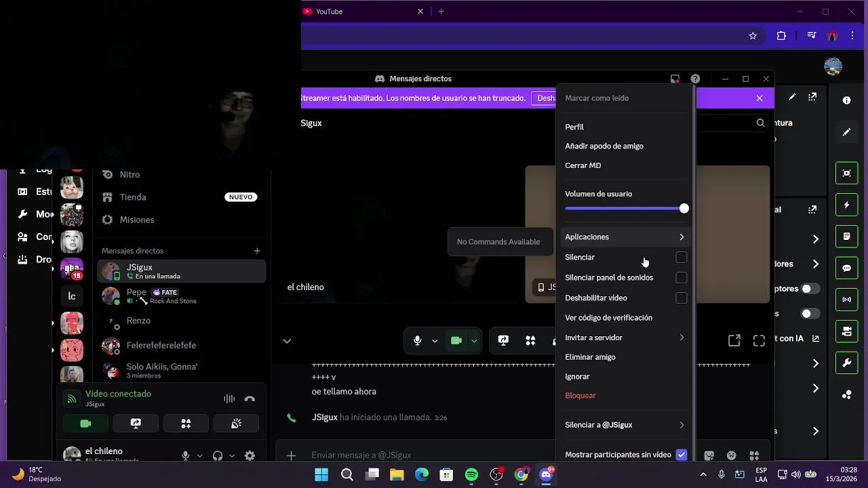Click search magnifier in DM header

click(760, 123)
